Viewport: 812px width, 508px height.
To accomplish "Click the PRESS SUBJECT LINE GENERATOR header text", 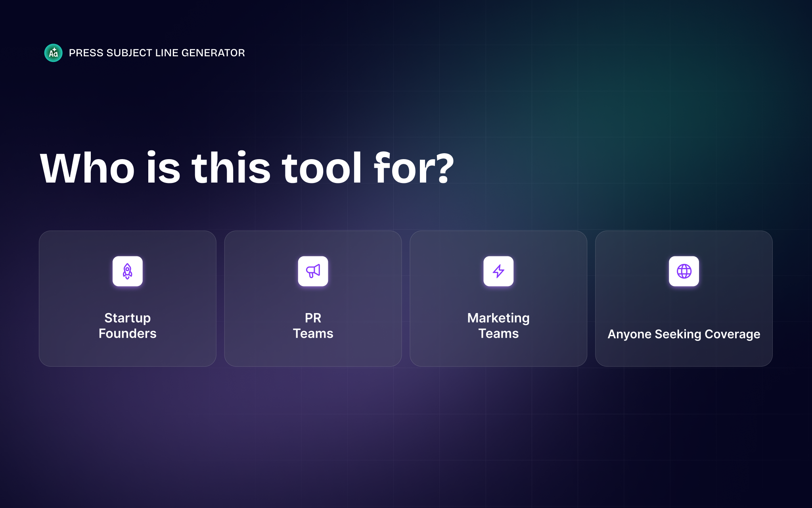I will click(157, 52).
